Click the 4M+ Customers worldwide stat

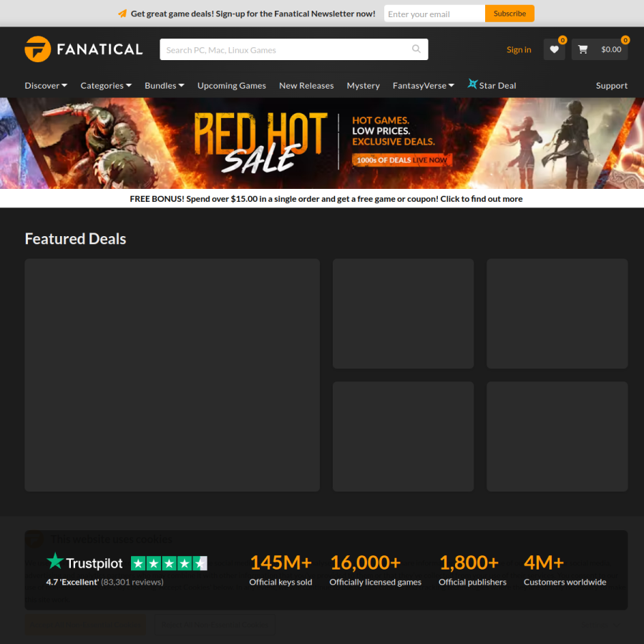[x=565, y=570]
